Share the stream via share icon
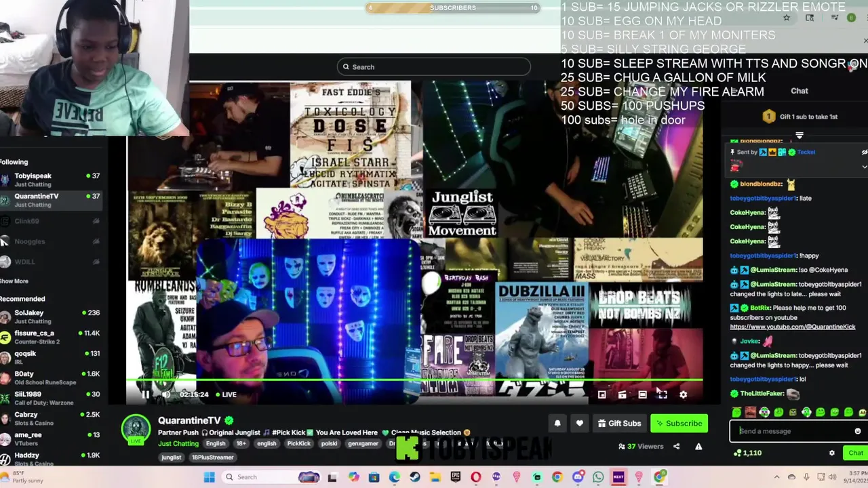Screen dimensions: 868x488 click(676, 447)
